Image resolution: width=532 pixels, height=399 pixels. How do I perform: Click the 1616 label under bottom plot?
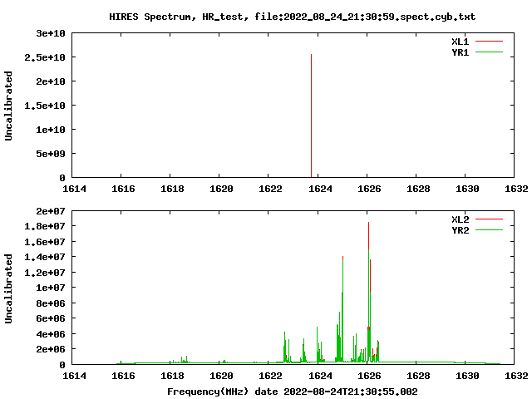pos(123,376)
